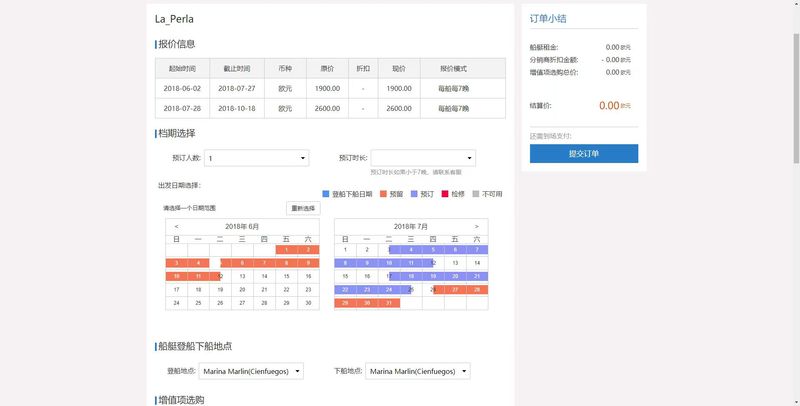Screen dimensions: 800x406
Task: Click end date 2018-10-18 cell
Action: (237, 108)
